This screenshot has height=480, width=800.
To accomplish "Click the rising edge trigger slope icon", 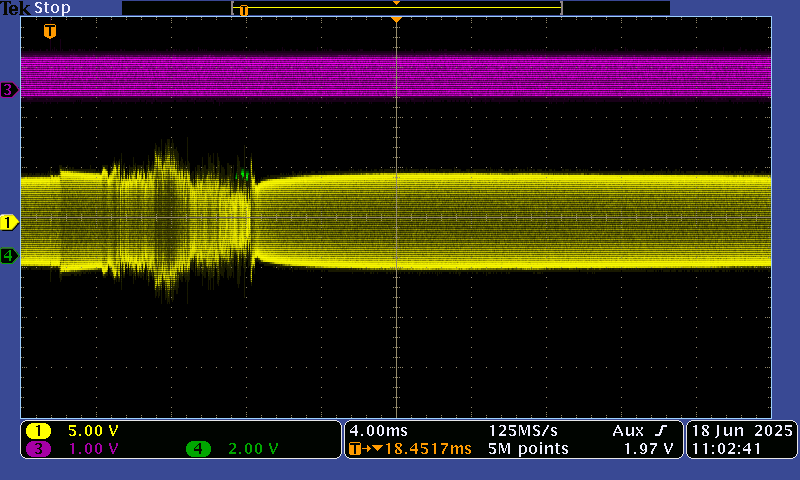I will click(x=662, y=430).
